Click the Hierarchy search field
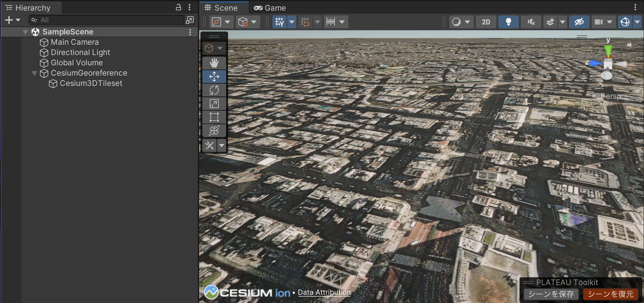 pyautogui.click(x=109, y=20)
